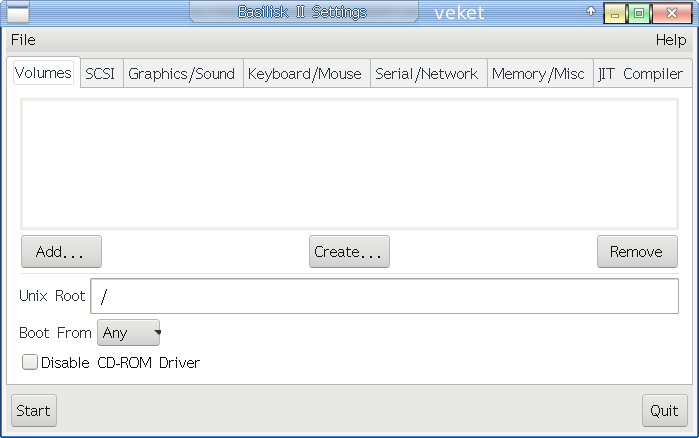Screen dimensions: 699x438
Task: Click the Remove volume button
Action: (x=637, y=252)
